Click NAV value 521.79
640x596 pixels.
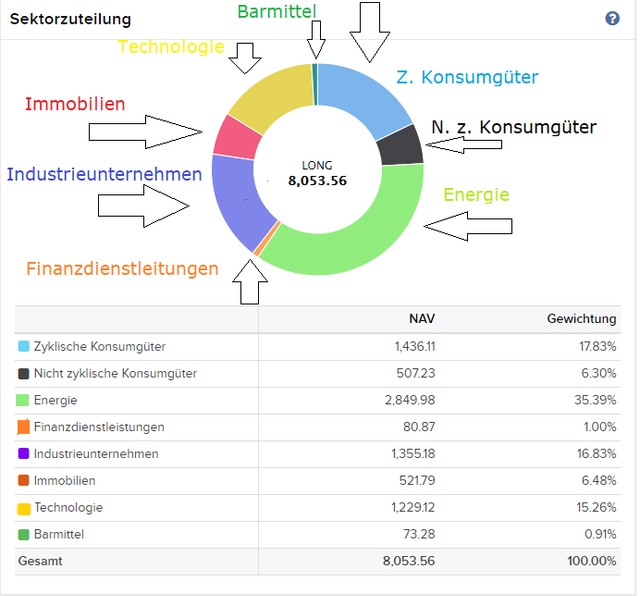point(417,480)
